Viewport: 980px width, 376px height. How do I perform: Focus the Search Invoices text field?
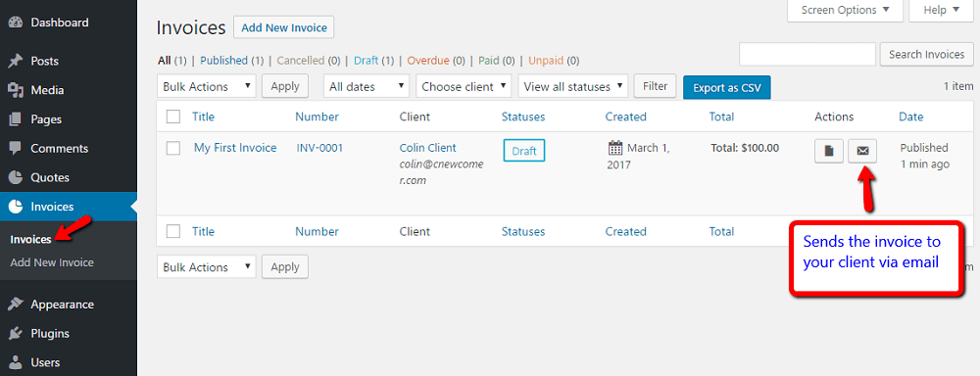point(808,54)
